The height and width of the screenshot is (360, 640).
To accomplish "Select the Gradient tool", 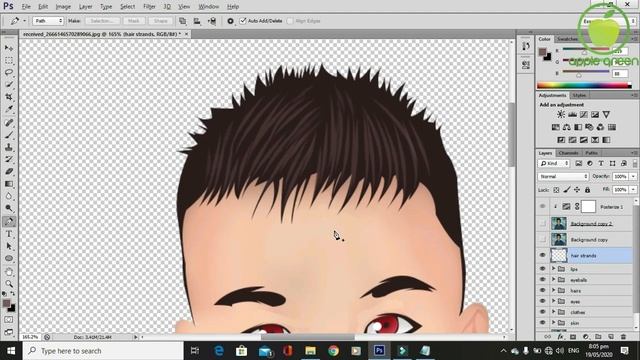I will click(9, 184).
